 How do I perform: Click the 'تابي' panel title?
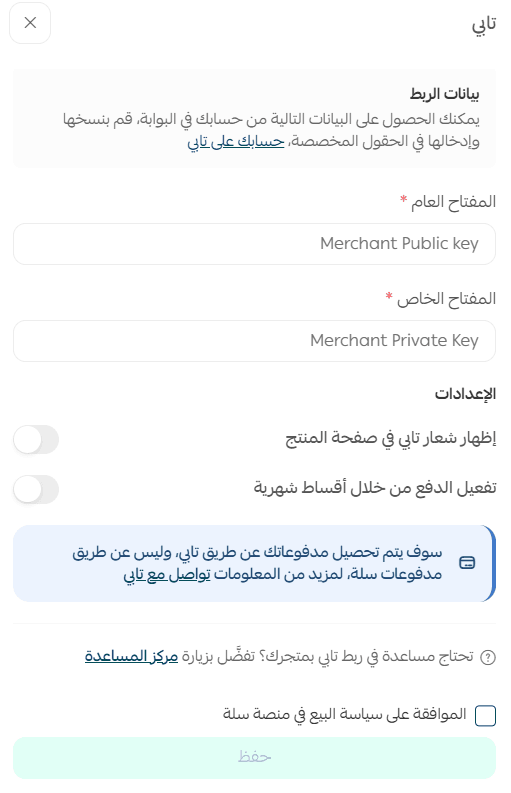pyautogui.click(x=484, y=24)
